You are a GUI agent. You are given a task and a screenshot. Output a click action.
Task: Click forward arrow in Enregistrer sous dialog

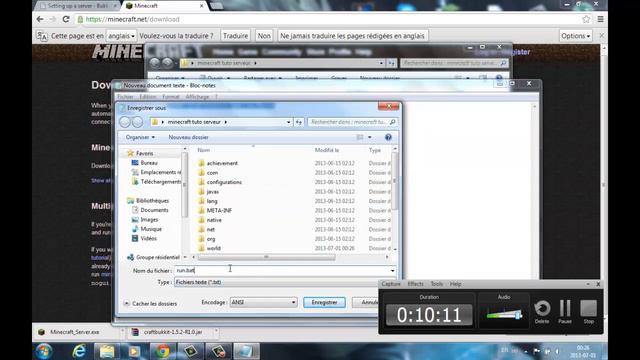tap(138, 122)
